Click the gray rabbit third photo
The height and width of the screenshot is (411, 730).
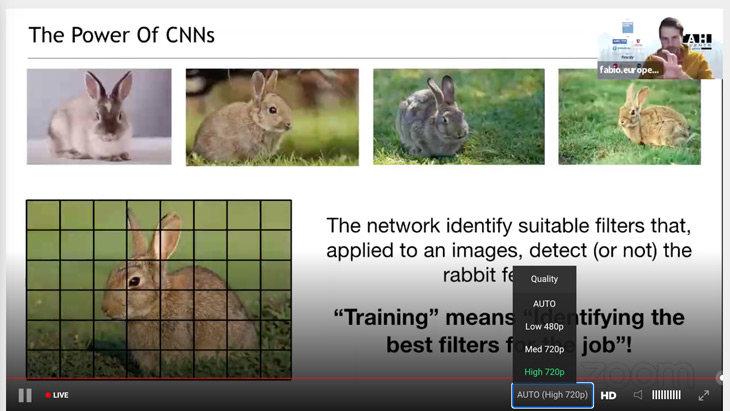(458, 116)
